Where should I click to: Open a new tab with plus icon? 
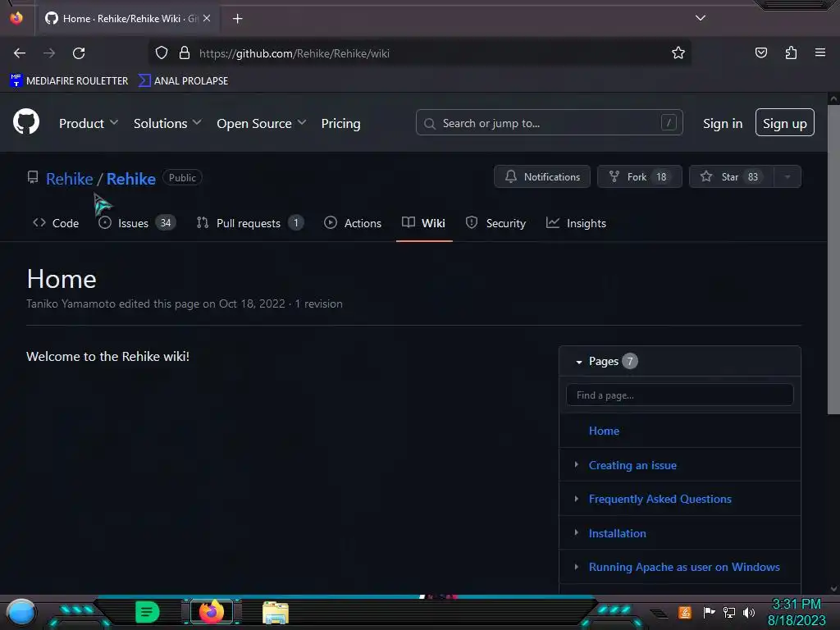(x=237, y=19)
